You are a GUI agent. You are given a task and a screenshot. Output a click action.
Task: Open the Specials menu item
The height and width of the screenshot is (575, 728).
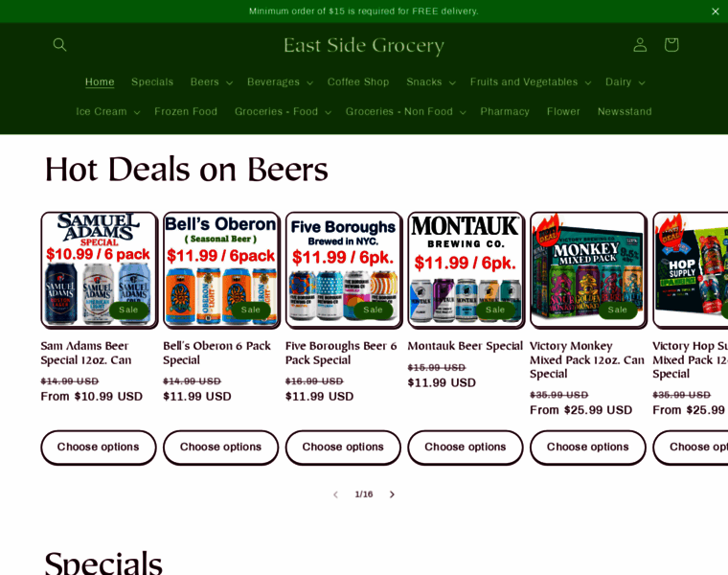coord(152,82)
